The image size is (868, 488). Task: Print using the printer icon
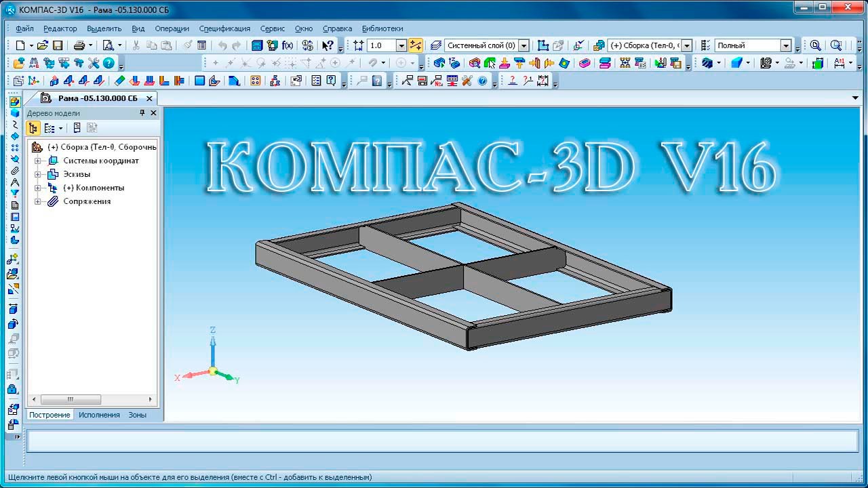(79, 45)
